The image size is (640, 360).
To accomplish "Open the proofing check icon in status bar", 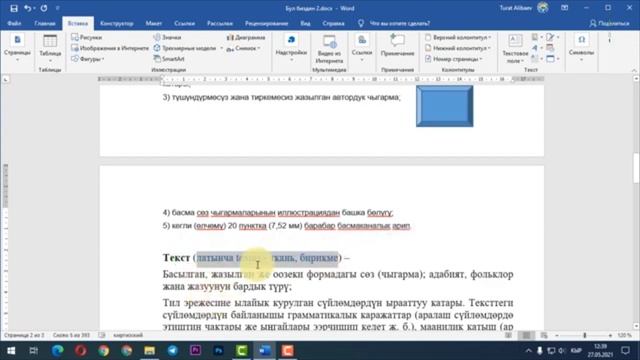I will click(102, 335).
